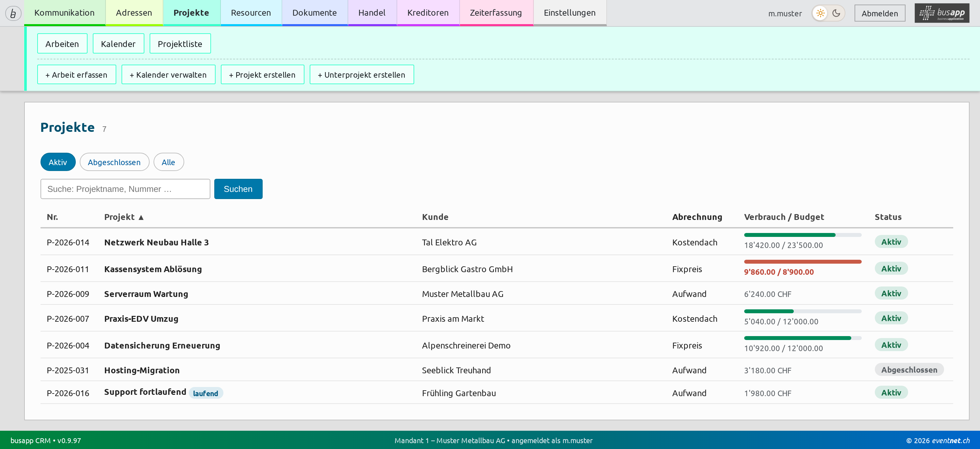
Task: Click + Unterprojekt erstellen
Action: click(361, 74)
